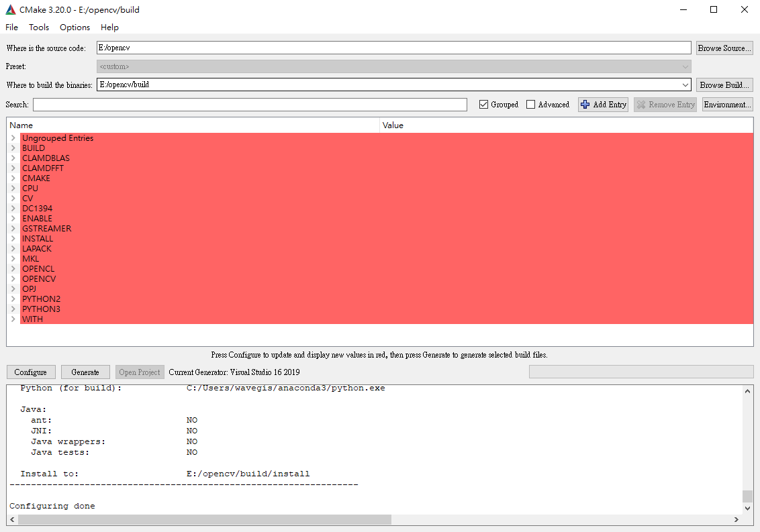The image size is (760, 532).
Task: Click the Name column header
Action: 193,125
